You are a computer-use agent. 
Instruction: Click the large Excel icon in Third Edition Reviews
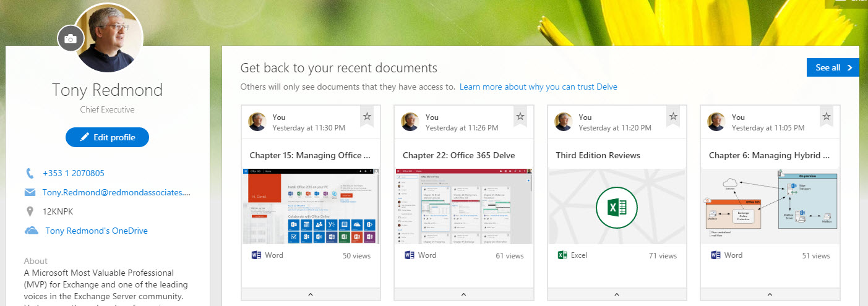tap(617, 207)
